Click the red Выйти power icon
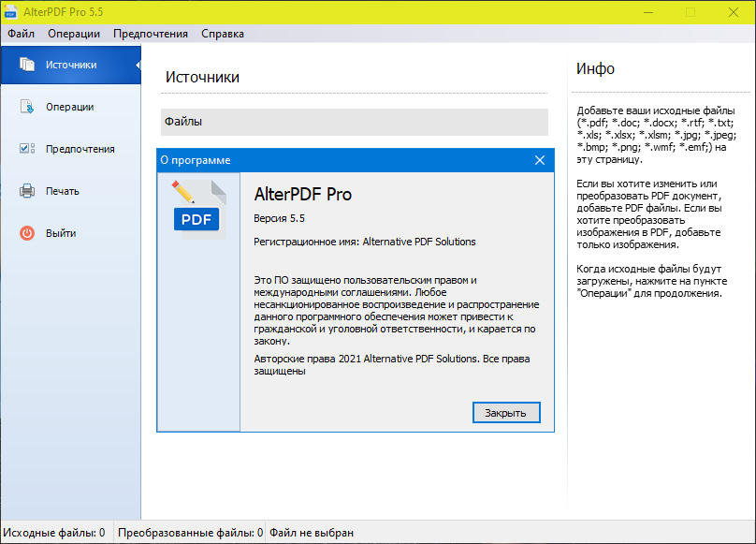756x544 pixels. point(27,233)
